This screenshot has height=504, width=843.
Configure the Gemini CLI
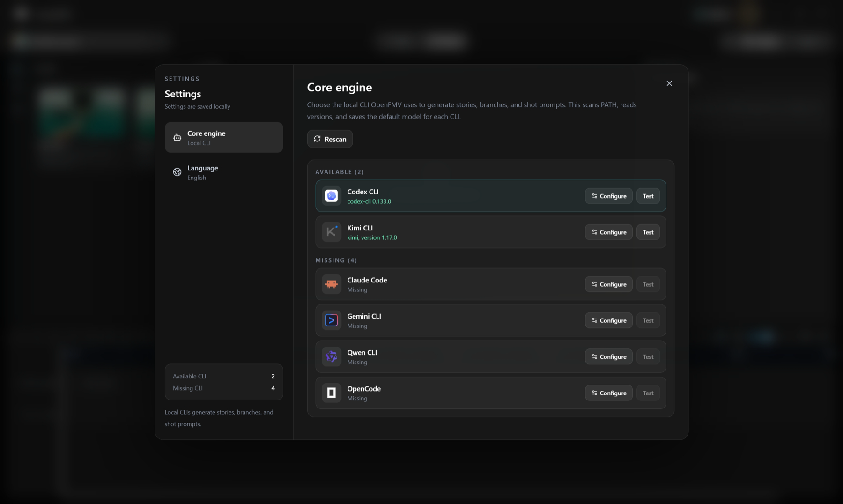pos(608,320)
